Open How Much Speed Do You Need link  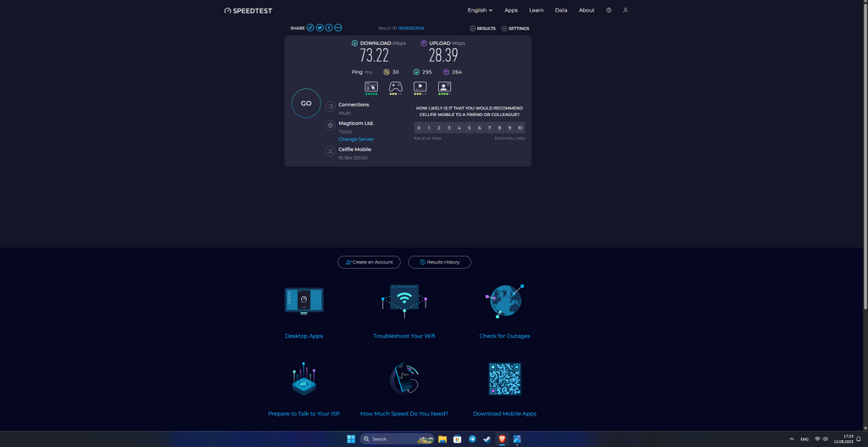(x=404, y=414)
